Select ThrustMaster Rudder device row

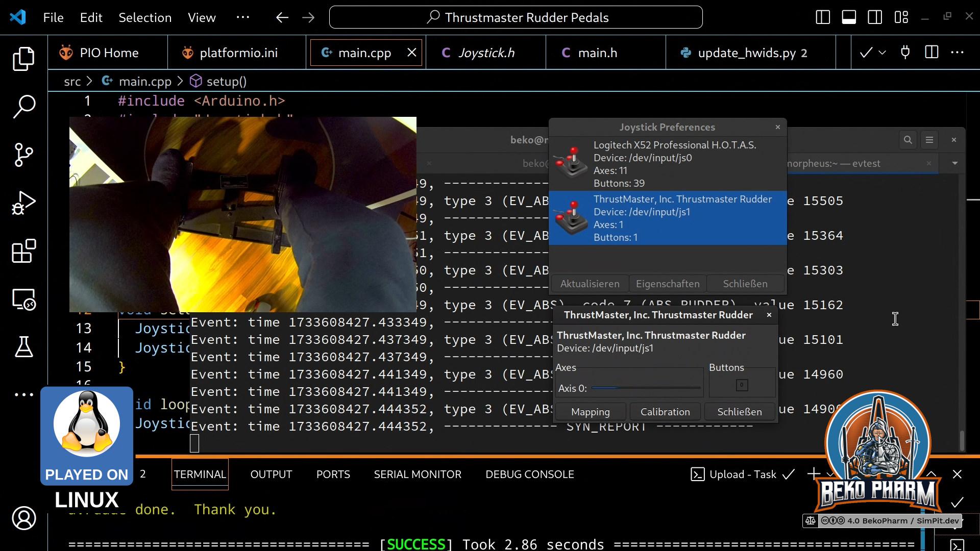(x=668, y=218)
